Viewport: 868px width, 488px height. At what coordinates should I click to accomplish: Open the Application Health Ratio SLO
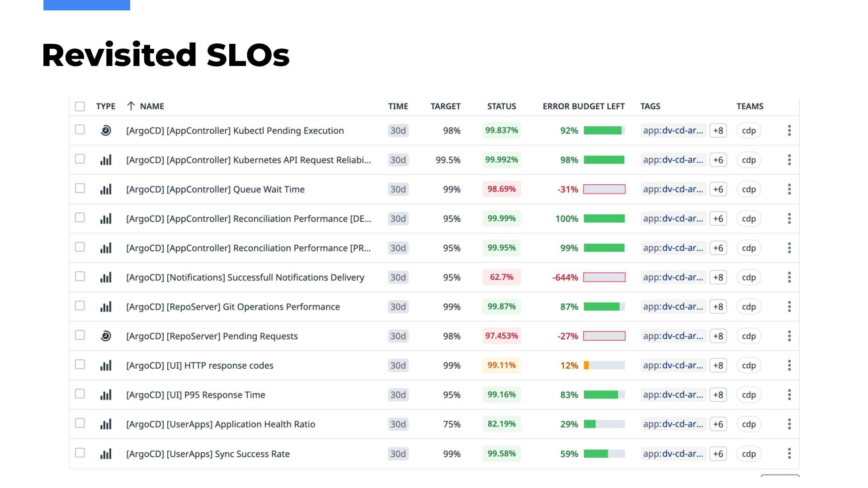click(x=221, y=424)
